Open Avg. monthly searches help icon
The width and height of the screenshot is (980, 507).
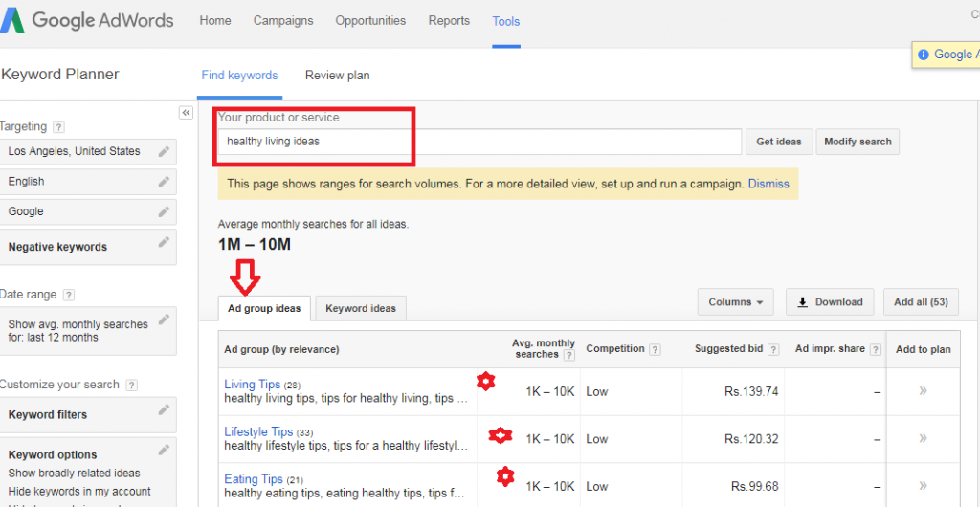(568, 355)
